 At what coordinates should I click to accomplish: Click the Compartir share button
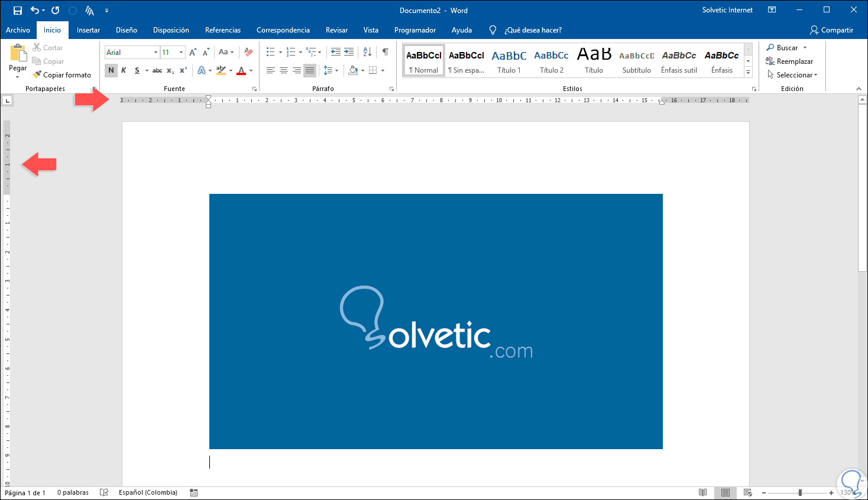[832, 30]
